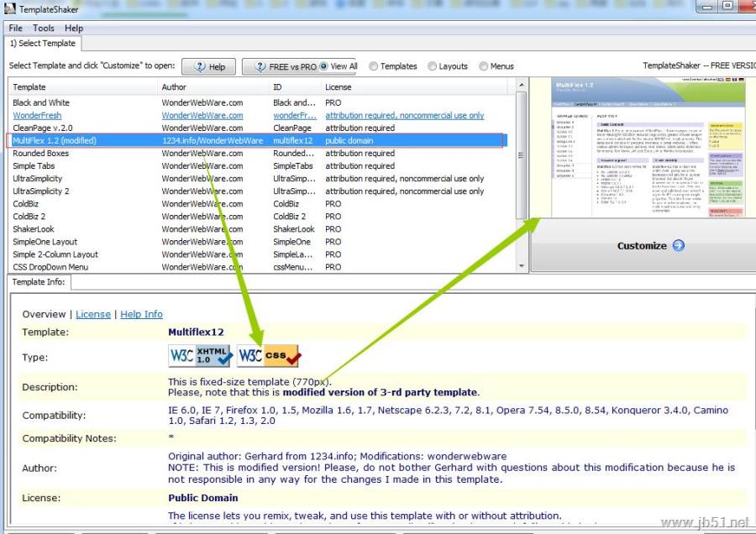Screen dimensions: 756x534
Task: Open the License link in template info
Action: (x=93, y=314)
